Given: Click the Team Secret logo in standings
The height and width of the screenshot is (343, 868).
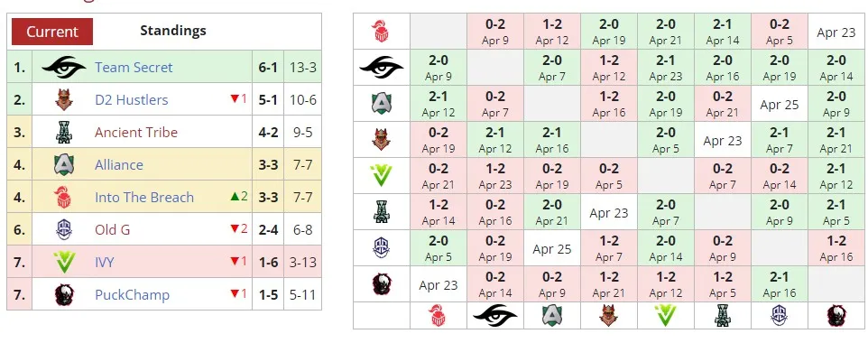Looking at the screenshot, I should tap(64, 67).
